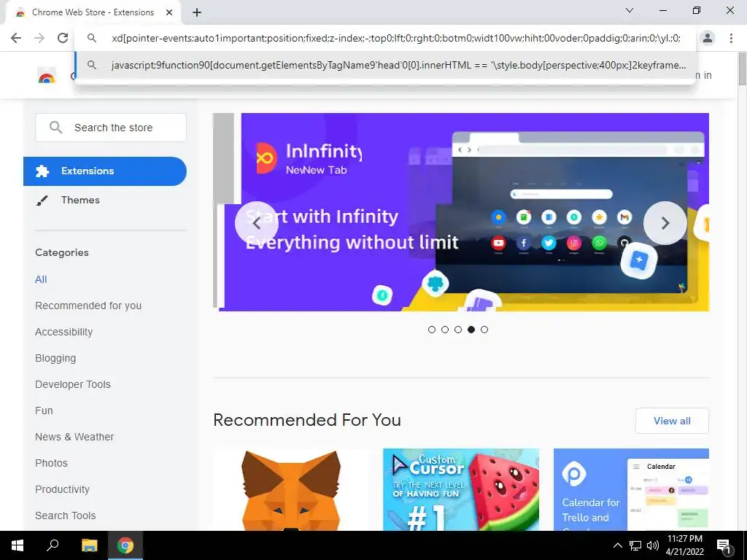This screenshot has height=560, width=747.
Task: Open the Search Tools category
Action: [x=65, y=516]
